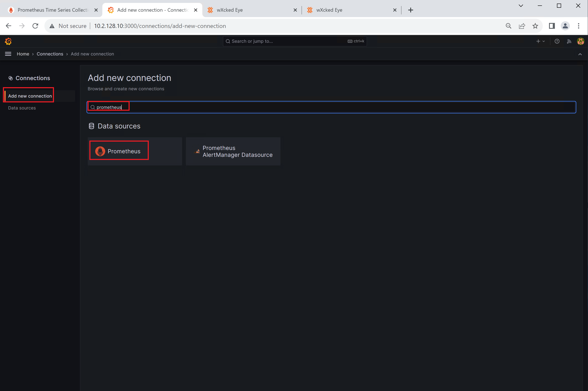Select the Add new connection browser tab
The height and width of the screenshot is (391, 588).
click(x=152, y=10)
